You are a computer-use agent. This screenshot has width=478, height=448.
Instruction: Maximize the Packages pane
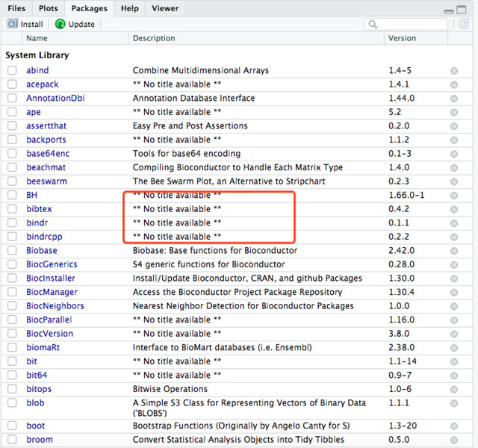[x=462, y=10]
